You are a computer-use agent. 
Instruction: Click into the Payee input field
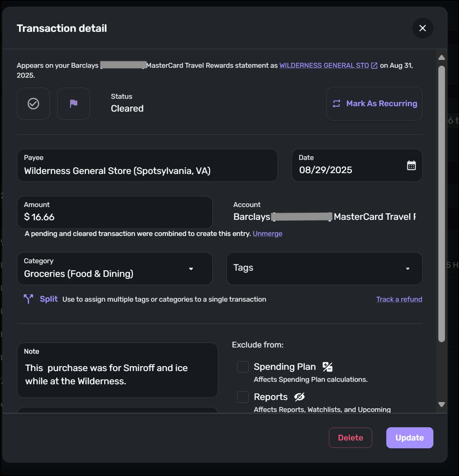point(147,171)
